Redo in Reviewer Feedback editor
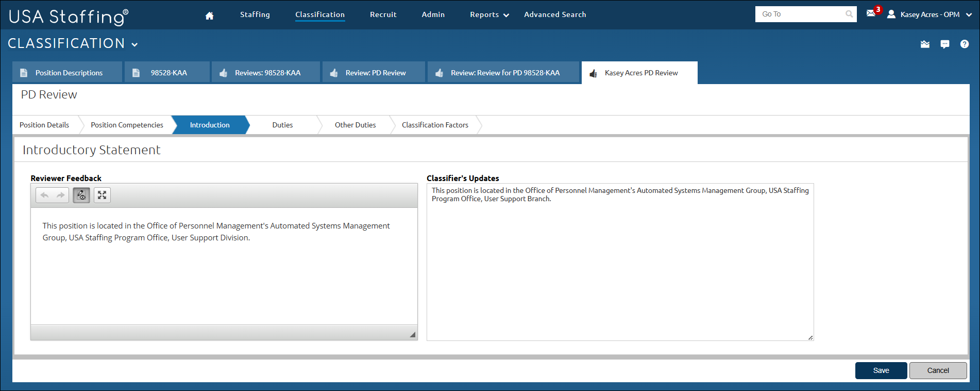This screenshot has height=391, width=980. [x=61, y=195]
